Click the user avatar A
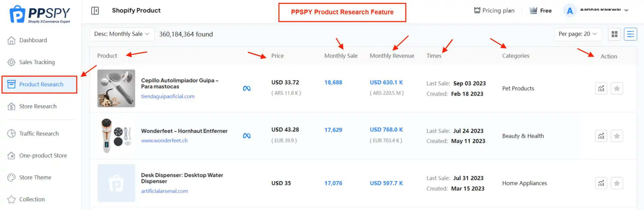Viewport: 644px width, 210px height. (570, 11)
